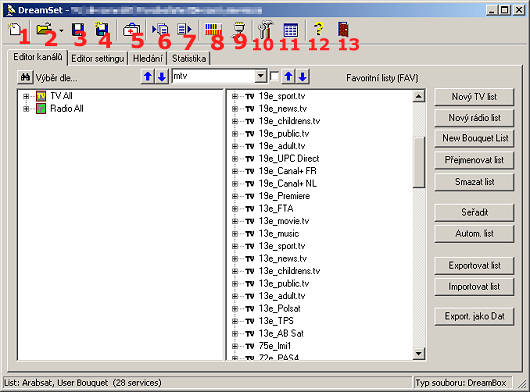Open a settings file with the folder icon

(x=44, y=29)
